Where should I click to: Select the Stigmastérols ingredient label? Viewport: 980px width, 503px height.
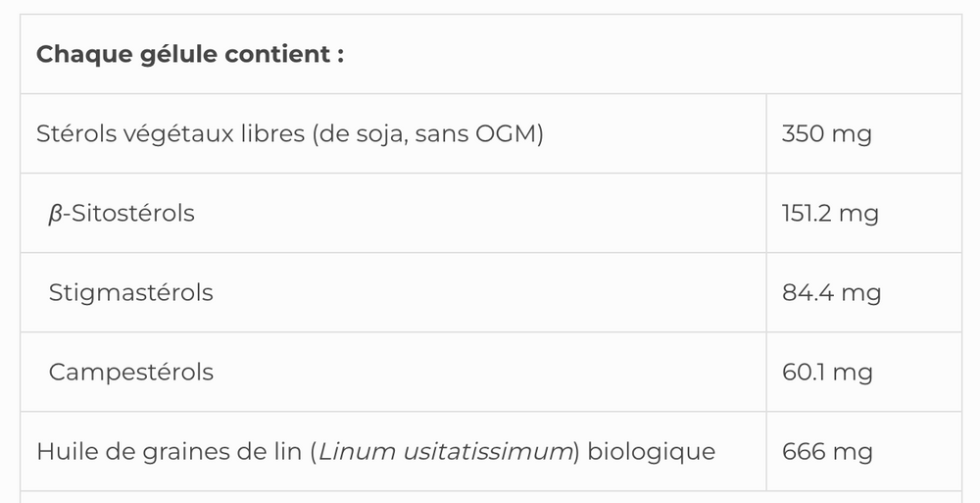click(130, 292)
